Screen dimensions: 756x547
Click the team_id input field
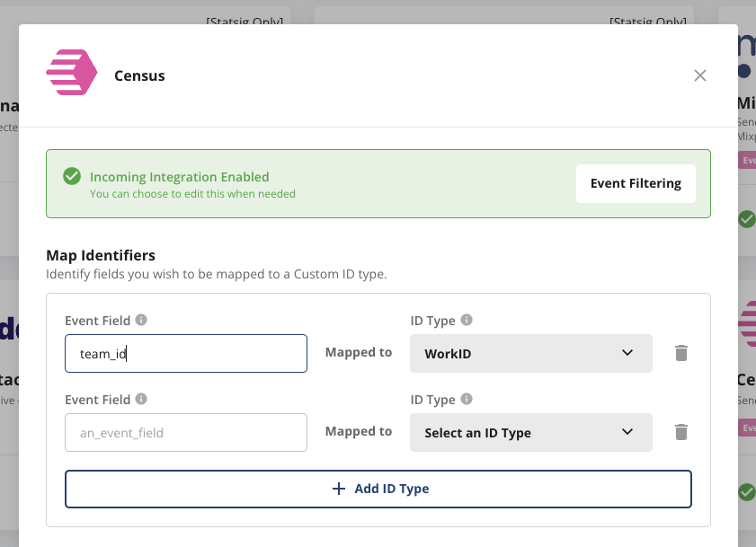[x=185, y=353]
